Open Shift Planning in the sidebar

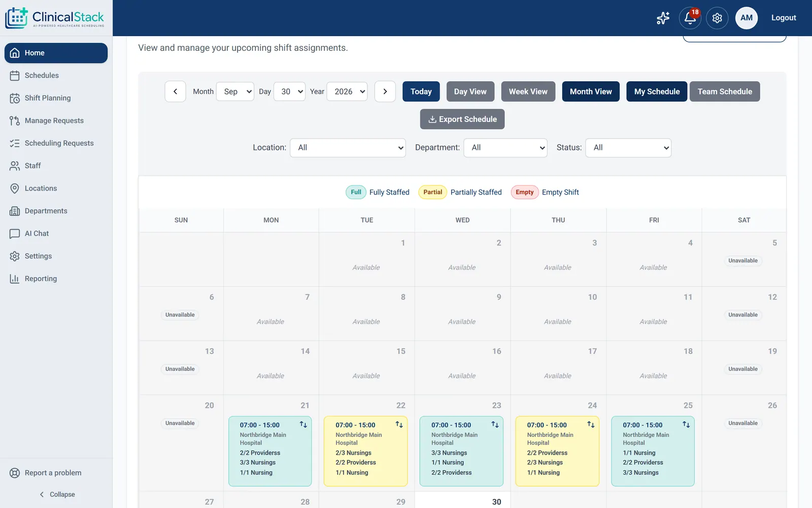pyautogui.click(x=56, y=98)
